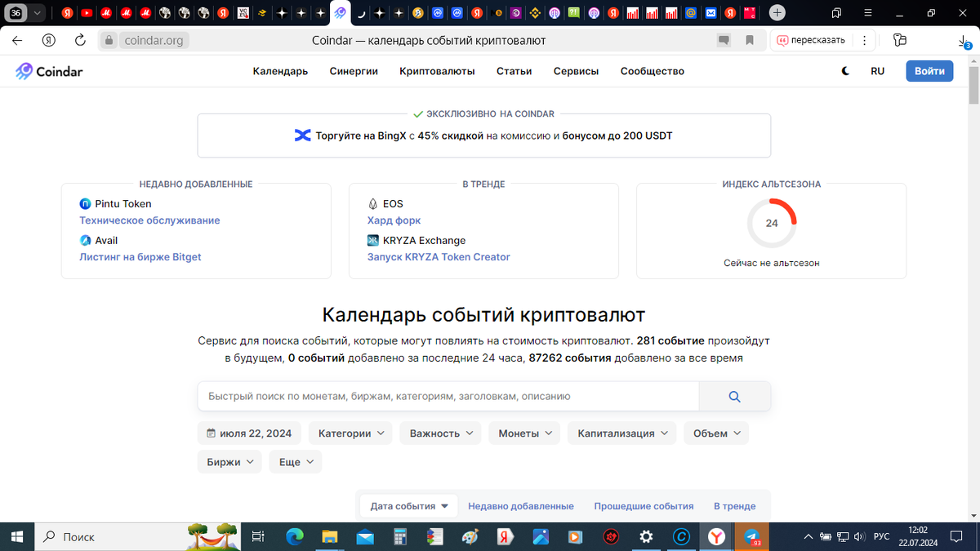Toggle dark mode with the moon icon

846,72
